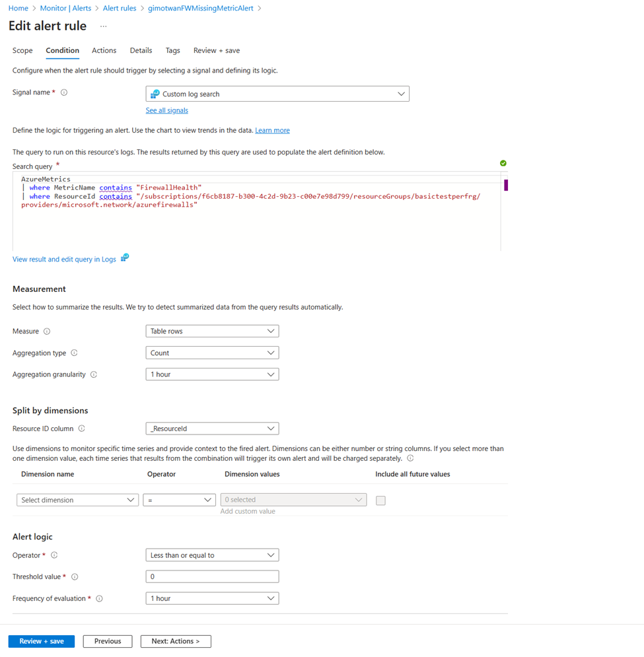Click the Next: Actions button
Image resolution: width=644 pixels, height=657 pixels.
tap(176, 641)
